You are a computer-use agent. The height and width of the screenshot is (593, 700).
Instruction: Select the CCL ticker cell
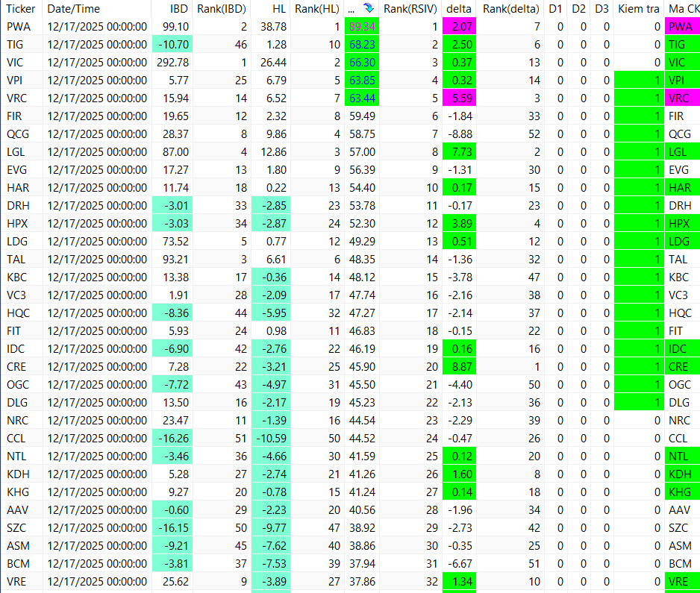(x=22, y=438)
